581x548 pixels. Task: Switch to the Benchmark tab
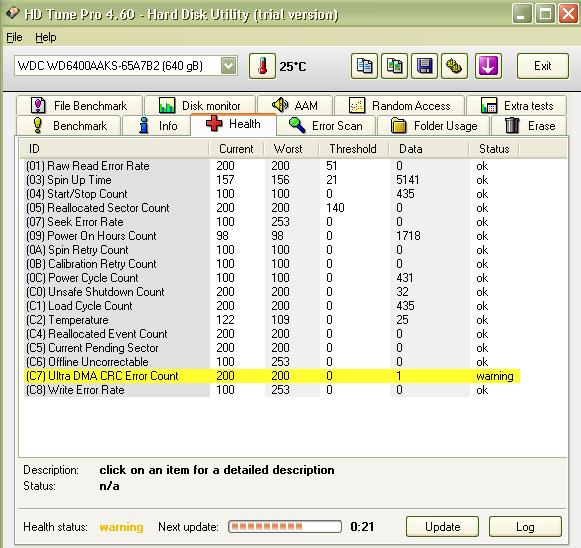coord(69,126)
